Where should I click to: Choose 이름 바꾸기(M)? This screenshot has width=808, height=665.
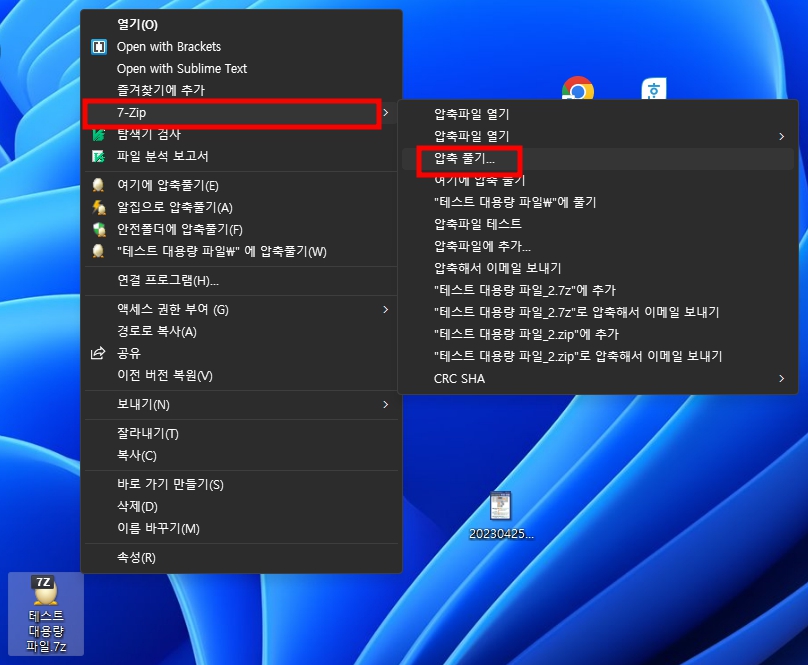(x=241, y=528)
